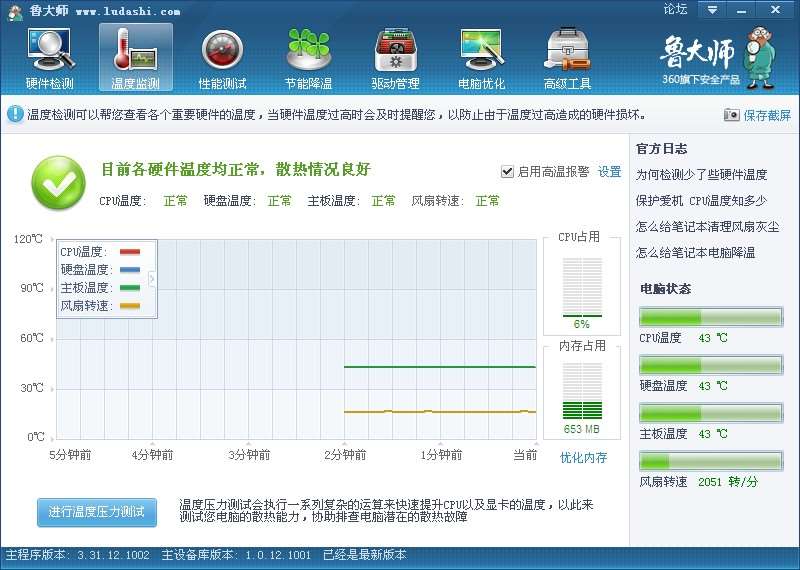Open log 为何检测少了些硬件温度
Viewport: 800px width, 570px height.
coord(702,175)
